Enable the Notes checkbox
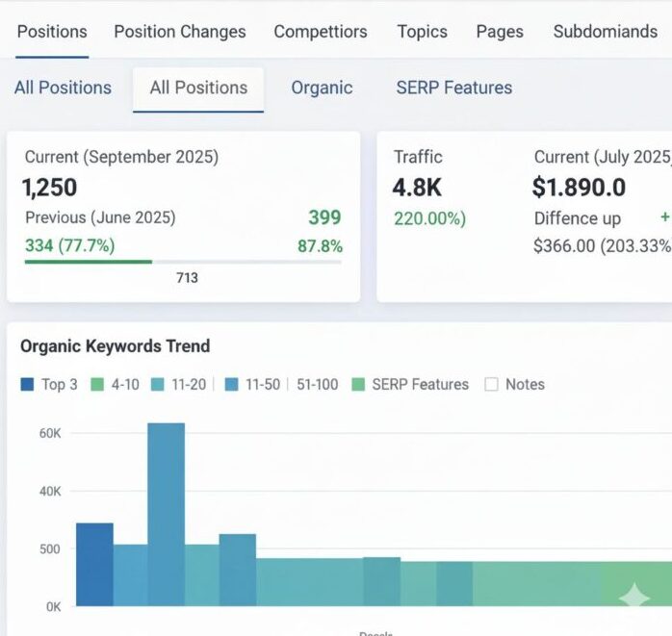Viewport: 672px width, 636px height. (x=492, y=384)
